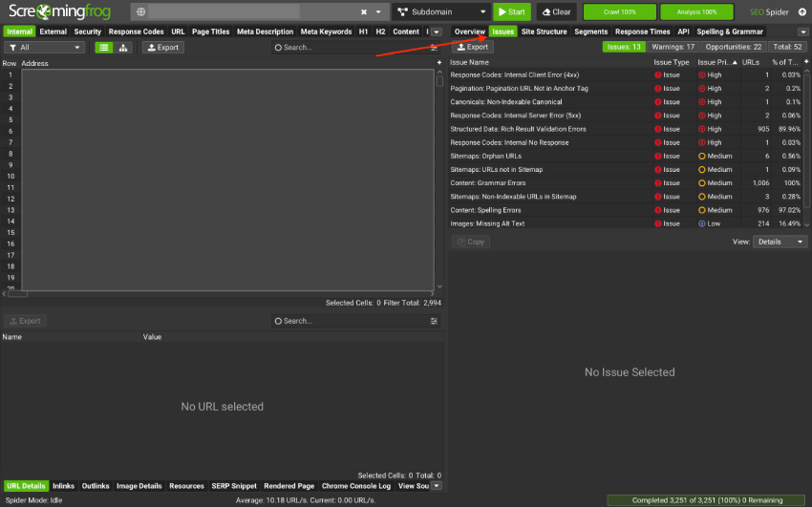Screen dimensions: 812x507
Task: Open the View Details dropdown
Action: (780, 242)
